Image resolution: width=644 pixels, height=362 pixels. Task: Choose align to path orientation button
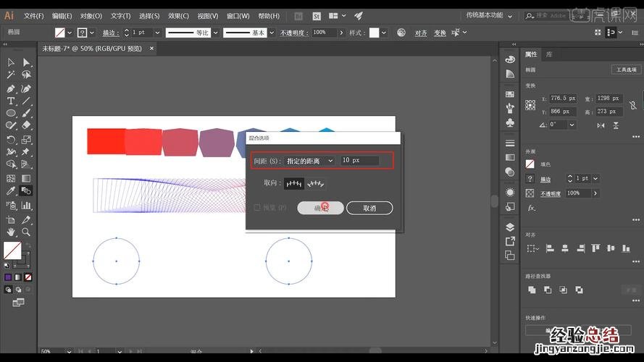pyautogui.click(x=316, y=184)
